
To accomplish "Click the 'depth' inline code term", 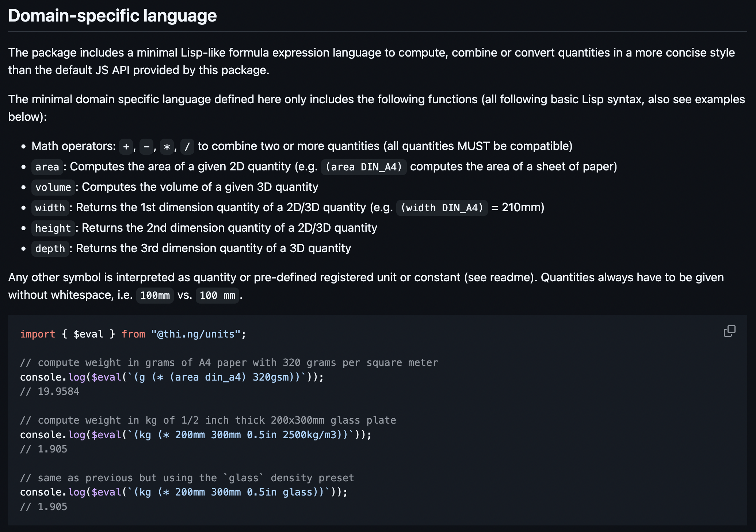I will click(50, 249).
